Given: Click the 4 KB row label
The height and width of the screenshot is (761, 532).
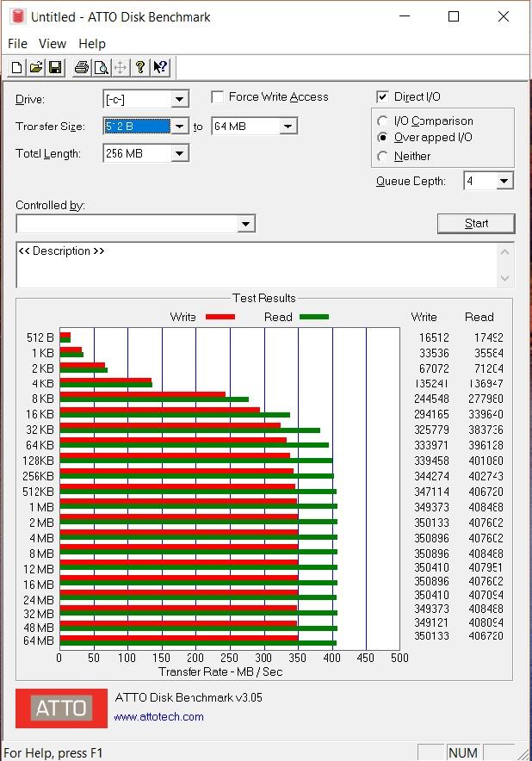Looking at the screenshot, I should click(x=43, y=383).
